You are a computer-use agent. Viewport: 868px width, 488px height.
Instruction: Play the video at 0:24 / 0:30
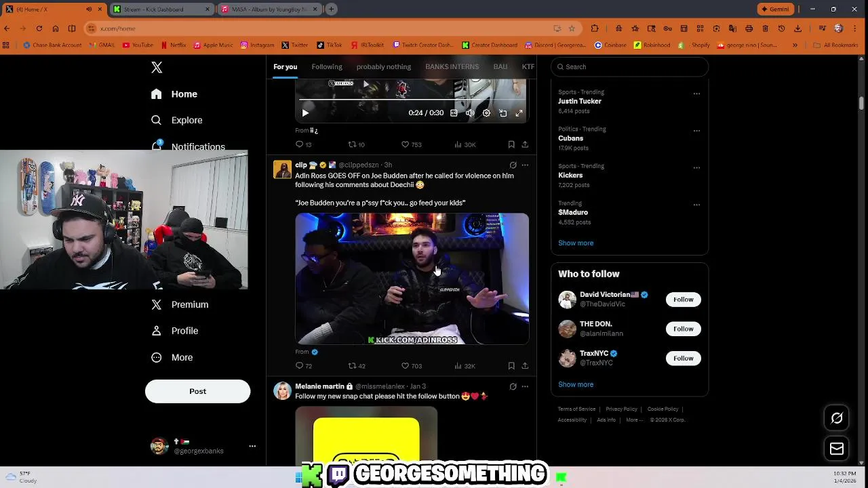[305, 113]
